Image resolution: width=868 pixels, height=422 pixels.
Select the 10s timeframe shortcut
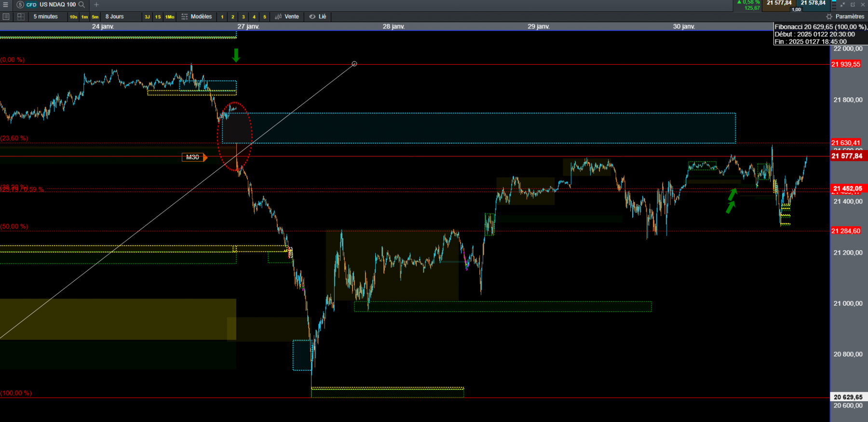[73, 17]
